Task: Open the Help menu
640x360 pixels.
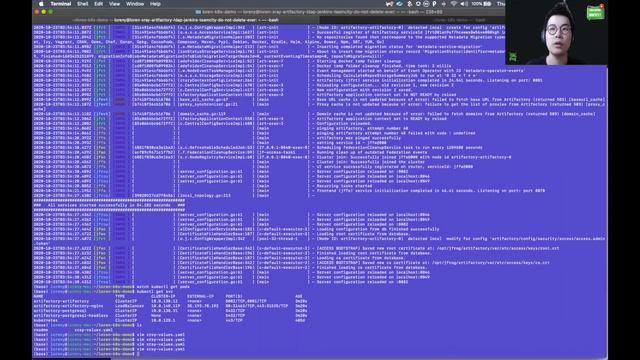Action: point(155,4)
